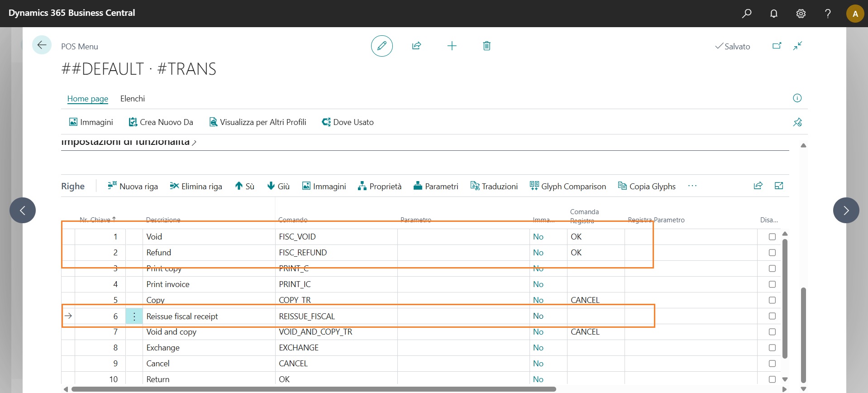Viewport: 868px width, 393px height.
Task: Select the Home page tab
Action: [x=88, y=99]
